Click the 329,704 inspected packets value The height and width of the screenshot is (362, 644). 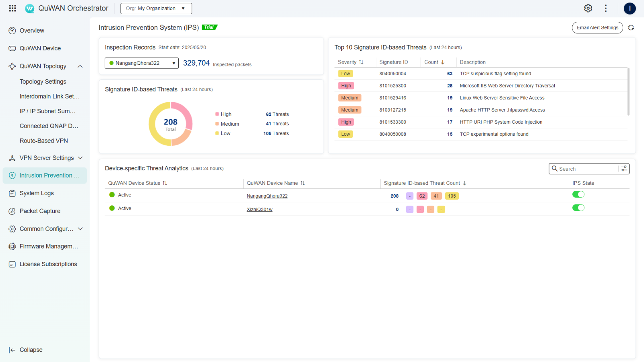pos(196,63)
